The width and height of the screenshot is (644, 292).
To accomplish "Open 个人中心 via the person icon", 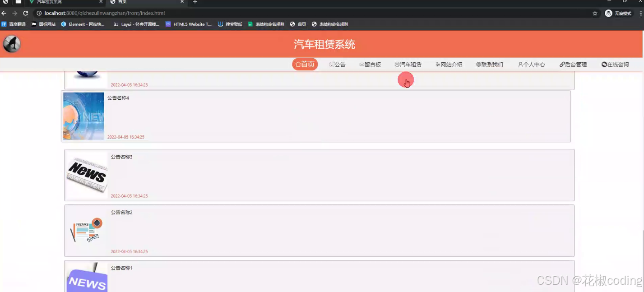I will tap(520, 64).
